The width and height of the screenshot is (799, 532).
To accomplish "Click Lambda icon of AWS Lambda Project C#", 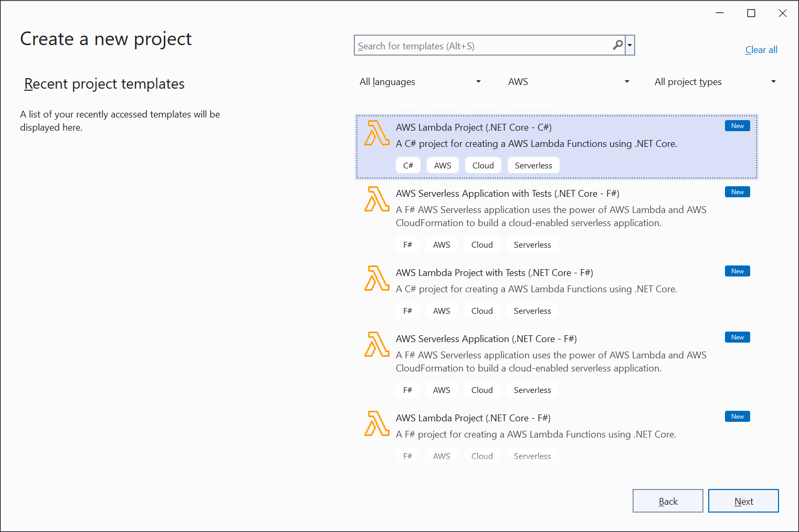I will [x=377, y=133].
